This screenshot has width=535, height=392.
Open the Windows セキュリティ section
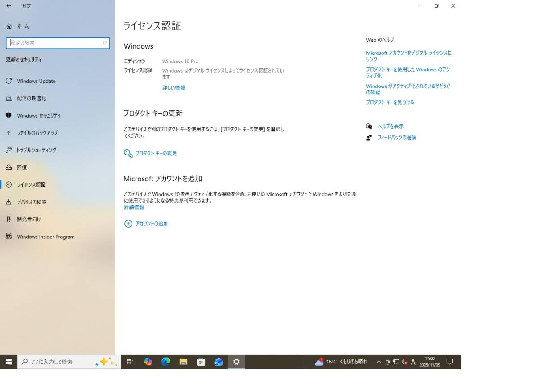tap(38, 115)
